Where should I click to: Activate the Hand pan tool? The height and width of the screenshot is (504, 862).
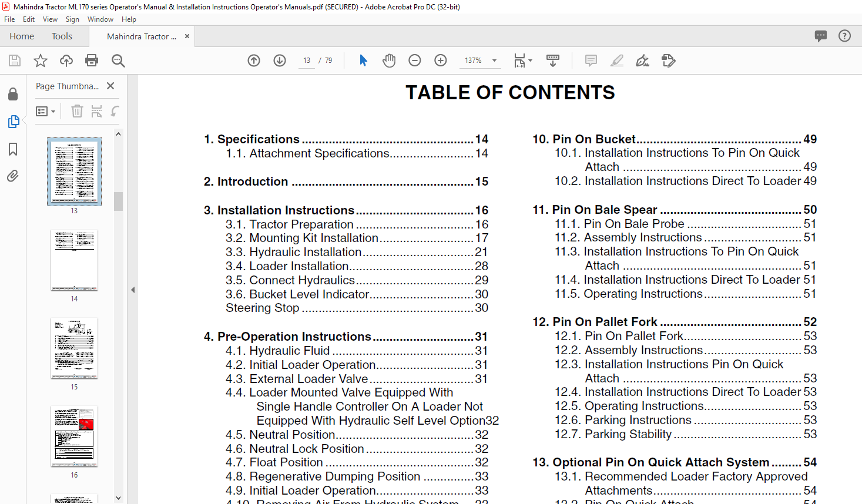click(389, 61)
